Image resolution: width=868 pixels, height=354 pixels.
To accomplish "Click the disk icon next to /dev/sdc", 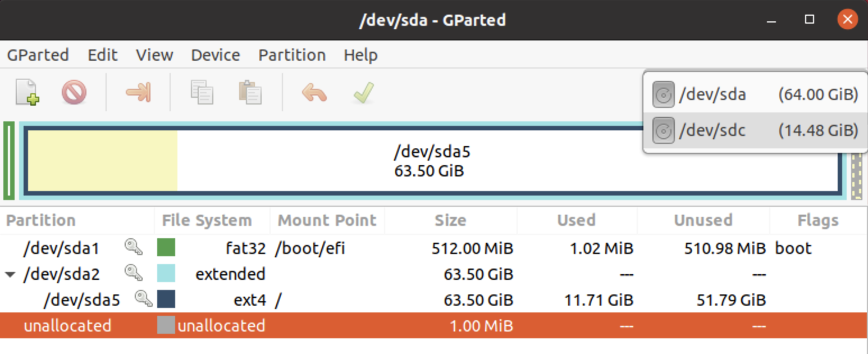I will (x=663, y=130).
